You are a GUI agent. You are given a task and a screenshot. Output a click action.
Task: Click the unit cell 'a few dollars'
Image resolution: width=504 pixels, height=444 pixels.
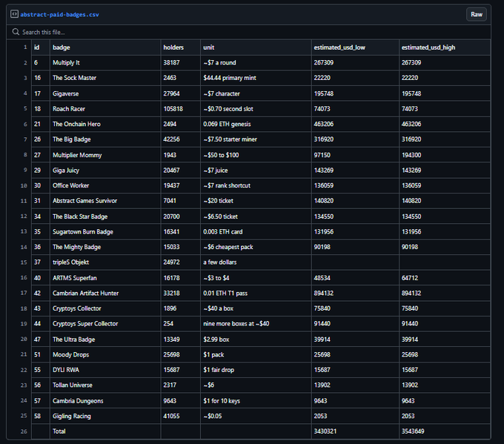[x=256, y=262]
